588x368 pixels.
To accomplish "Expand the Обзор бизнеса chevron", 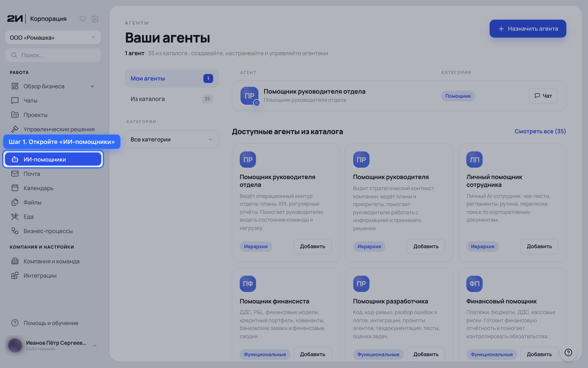I will click(92, 86).
